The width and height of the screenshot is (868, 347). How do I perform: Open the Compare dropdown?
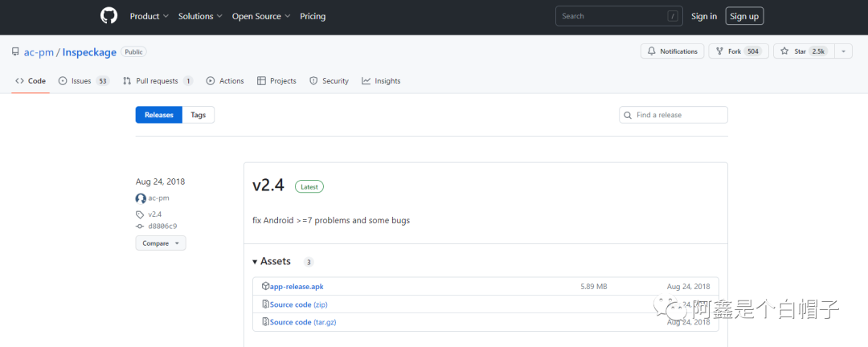[x=161, y=243]
